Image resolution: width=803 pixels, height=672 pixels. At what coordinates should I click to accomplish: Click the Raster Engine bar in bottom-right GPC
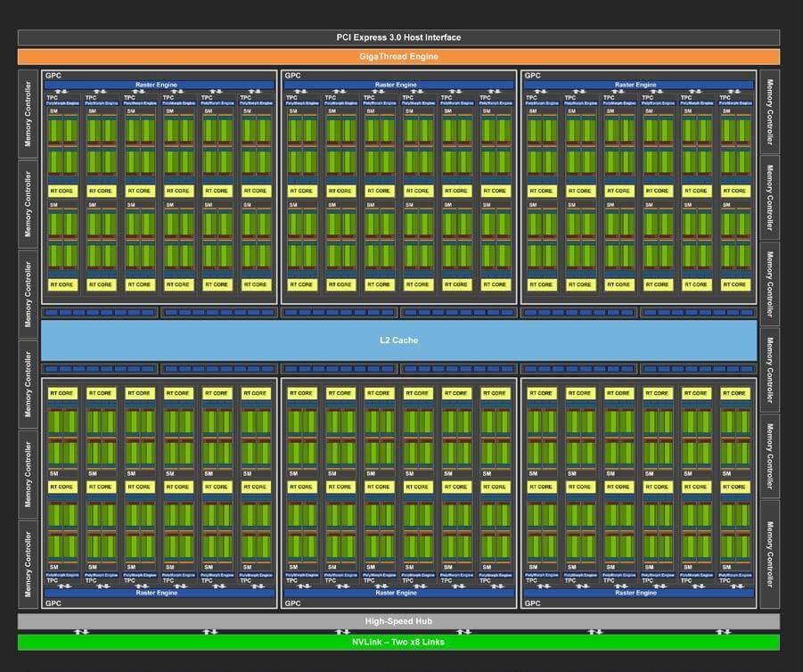tap(638, 593)
